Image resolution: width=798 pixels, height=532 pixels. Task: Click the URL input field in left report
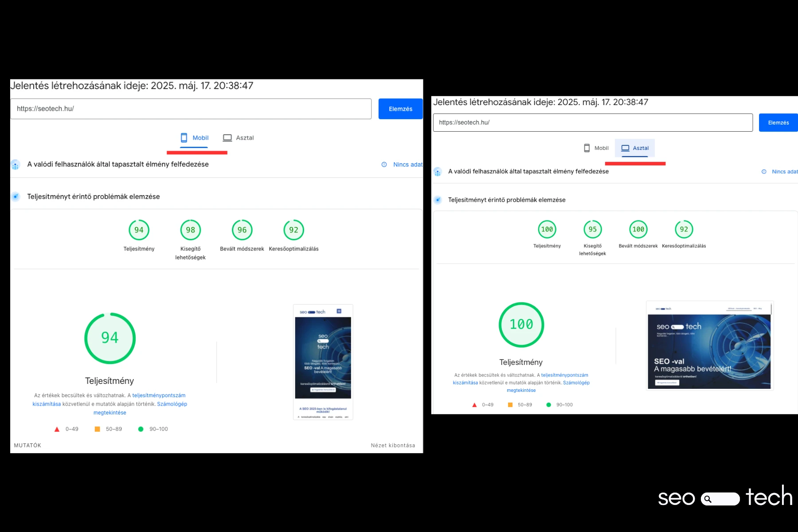click(191, 109)
